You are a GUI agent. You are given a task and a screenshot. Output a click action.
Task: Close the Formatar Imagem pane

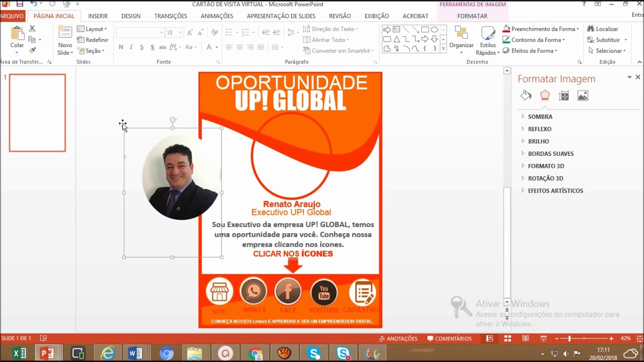pos(638,77)
